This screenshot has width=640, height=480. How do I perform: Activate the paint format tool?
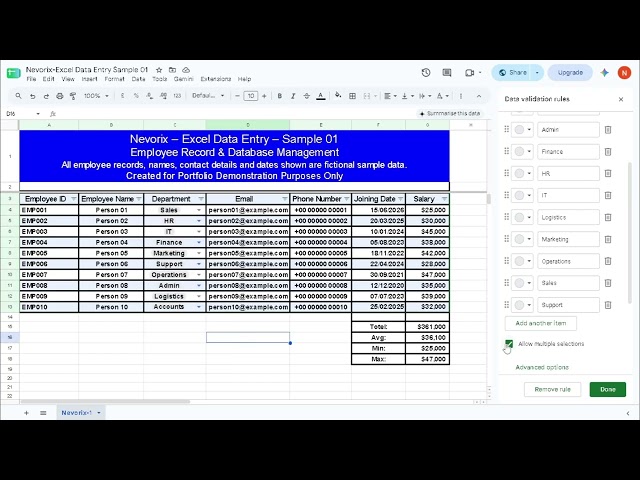73,96
